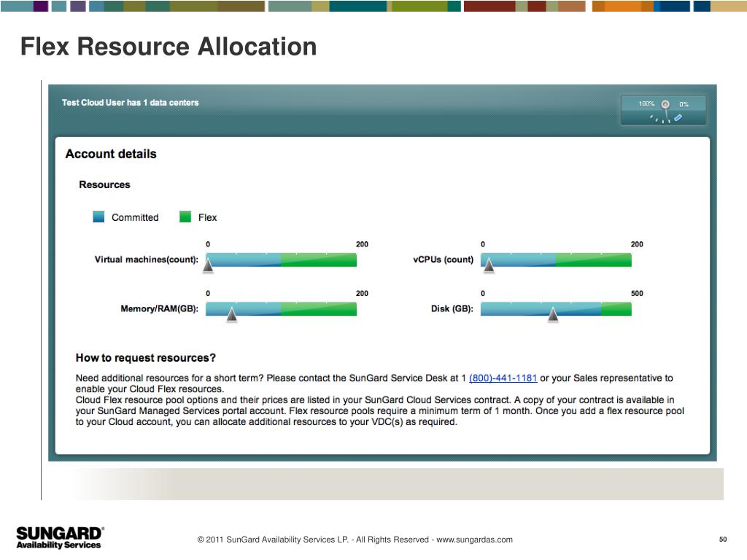Click the 'Flex Resource Allocation' slide title
The width and height of the screenshot is (747, 560).
pyautogui.click(x=169, y=47)
